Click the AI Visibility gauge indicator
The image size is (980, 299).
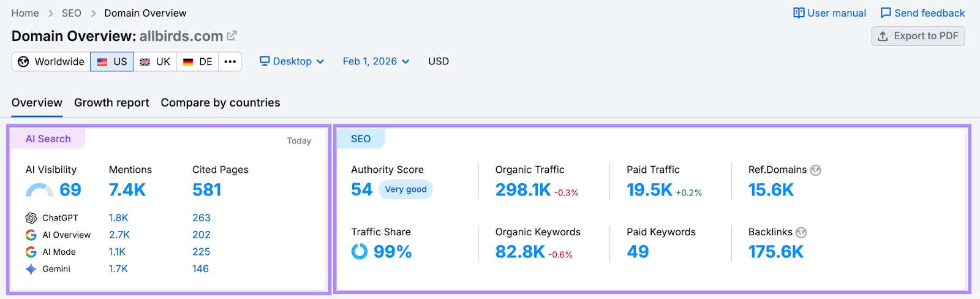pos(39,191)
